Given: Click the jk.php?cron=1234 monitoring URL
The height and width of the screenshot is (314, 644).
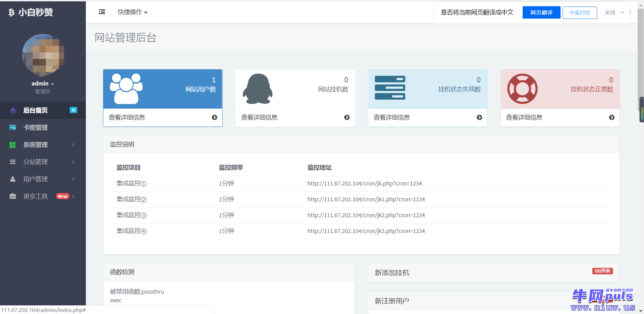Looking at the screenshot, I should (365, 183).
